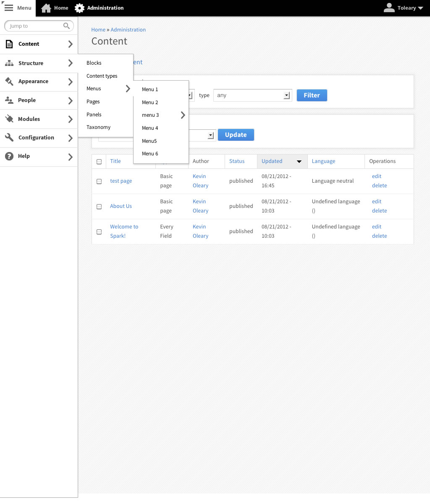The height and width of the screenshot is (504, 430).
Task: Select Taxonomy from the Structure menu
Action: (x=98, y=127)
